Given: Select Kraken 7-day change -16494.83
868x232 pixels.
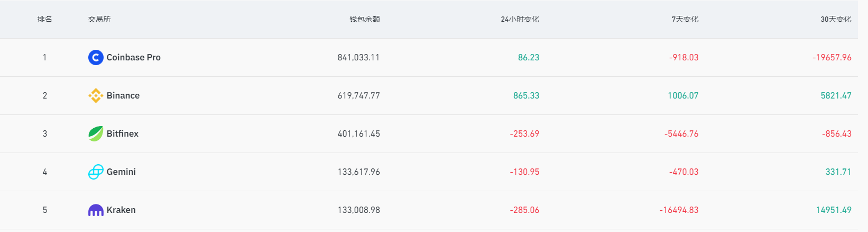Looking at the screenshot, I should [x=679, y=210].
